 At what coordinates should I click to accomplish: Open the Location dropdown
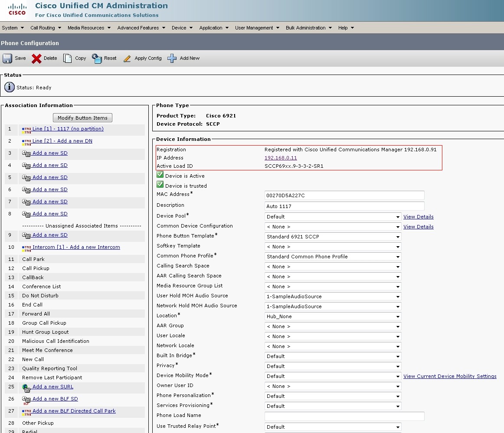(333, 316)
